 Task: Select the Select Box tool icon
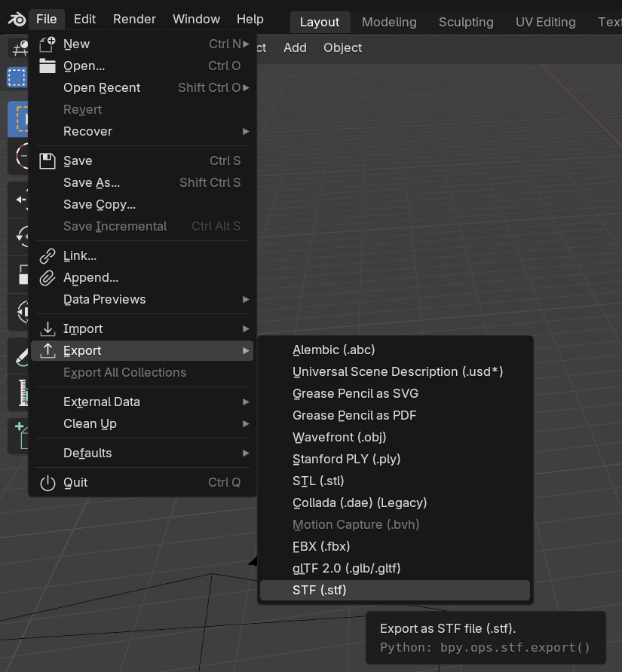tap(18, 119)
